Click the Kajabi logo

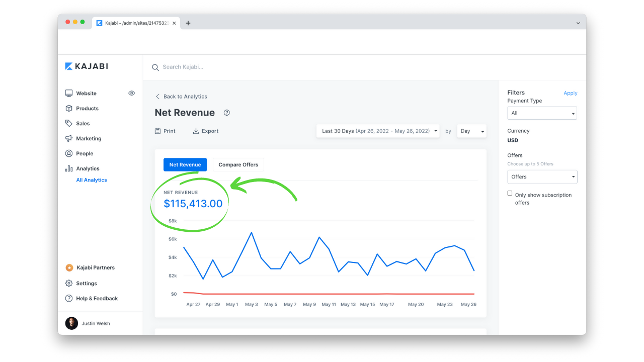(x=87, y=66)
